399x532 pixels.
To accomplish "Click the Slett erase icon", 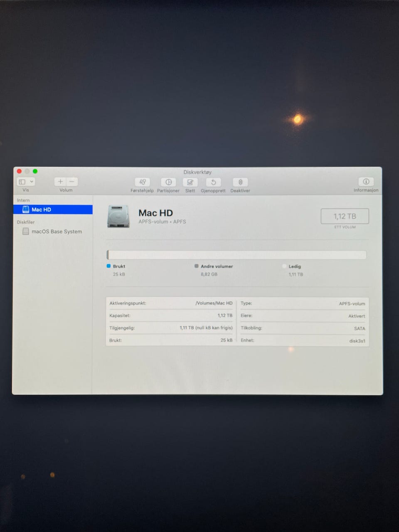I will (190, 182).
